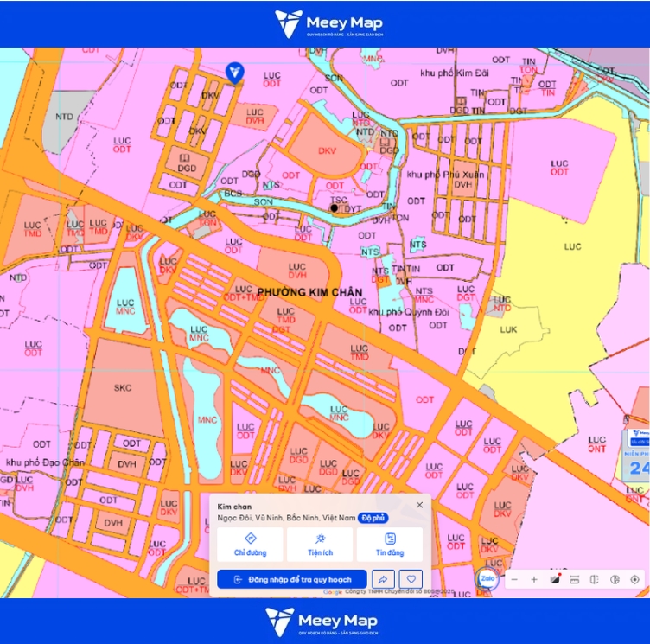Click the khu phố Đạo Chân label
The width and height of the screenshot is (650, 644).
pyautogui.click(x=45, y=462)
